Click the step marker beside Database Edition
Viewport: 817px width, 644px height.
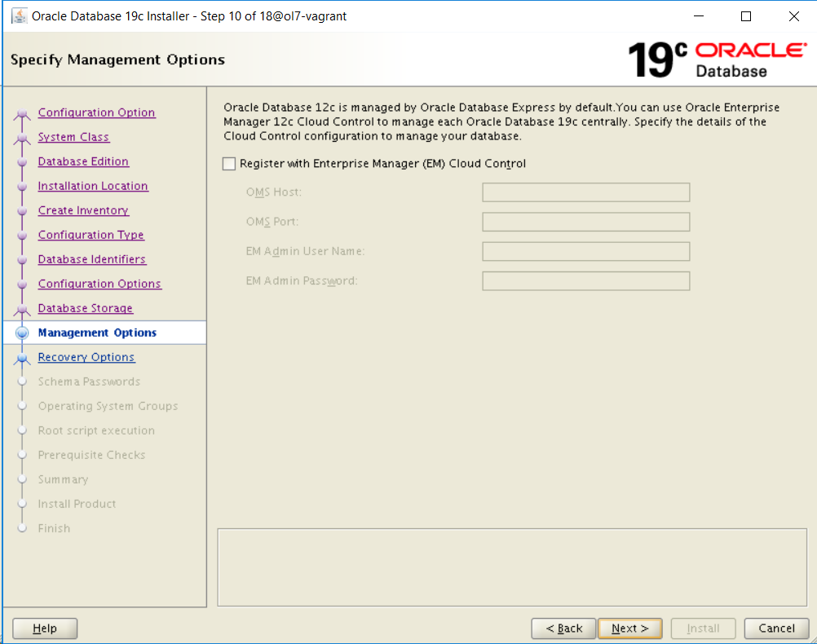[22, 162]
